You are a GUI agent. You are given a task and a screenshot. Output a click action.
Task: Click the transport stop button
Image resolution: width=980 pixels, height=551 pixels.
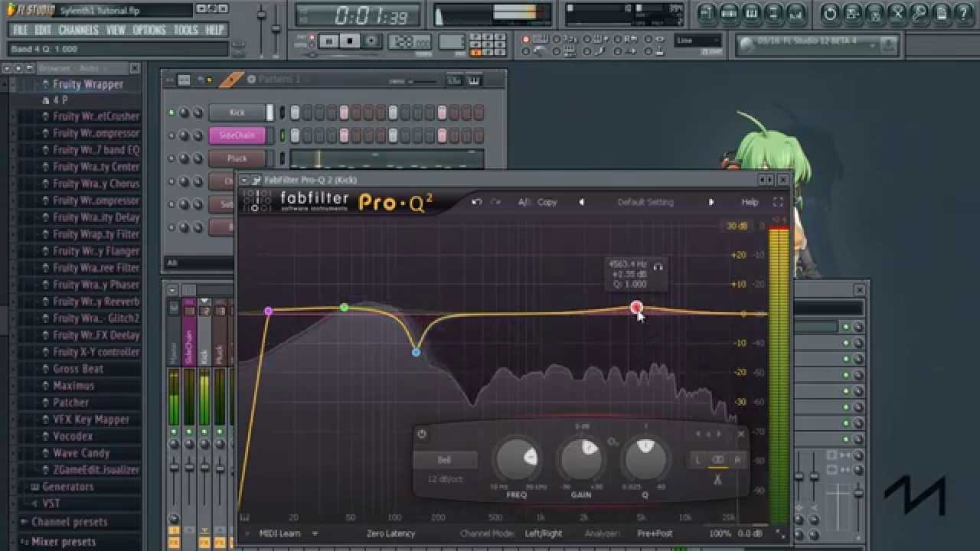coord(350,41)
